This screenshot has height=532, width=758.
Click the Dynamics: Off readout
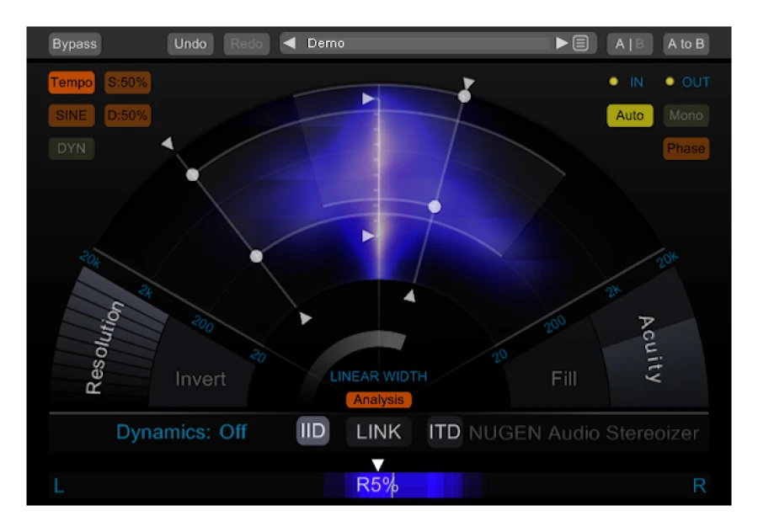(x=181, y=432)
